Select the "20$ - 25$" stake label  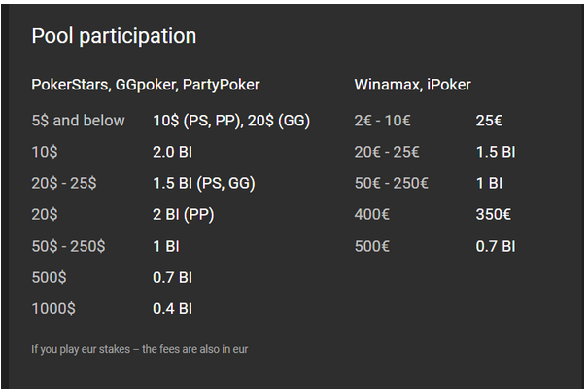[64, 183]
